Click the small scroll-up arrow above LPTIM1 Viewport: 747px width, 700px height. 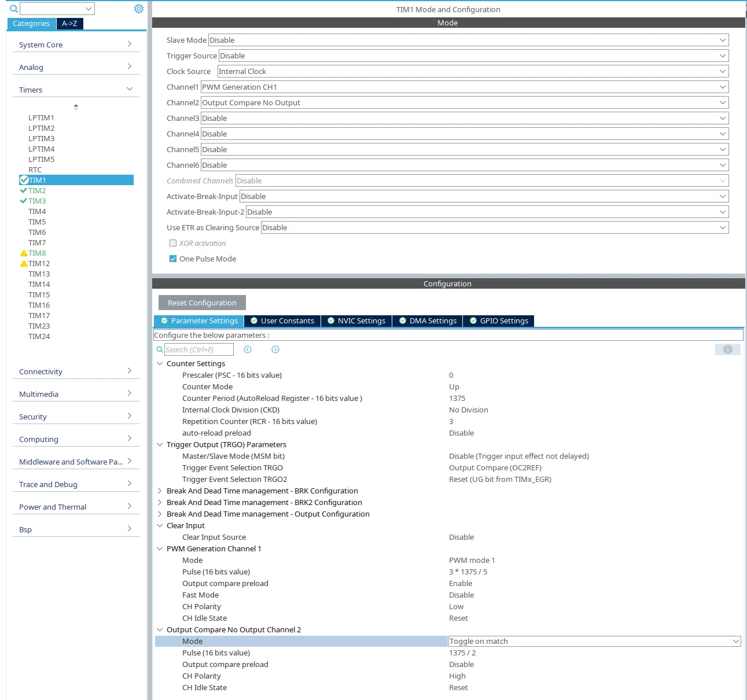click(76, 106)
